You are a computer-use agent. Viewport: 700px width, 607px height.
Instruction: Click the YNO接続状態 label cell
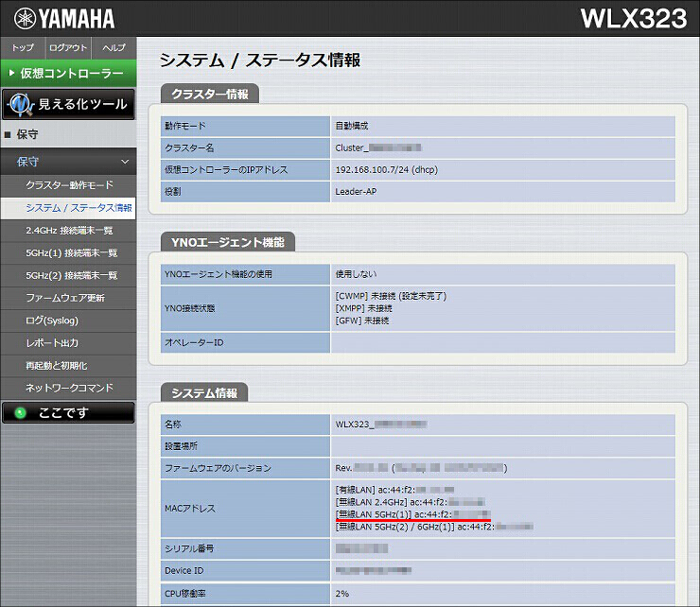click(246, 308)
